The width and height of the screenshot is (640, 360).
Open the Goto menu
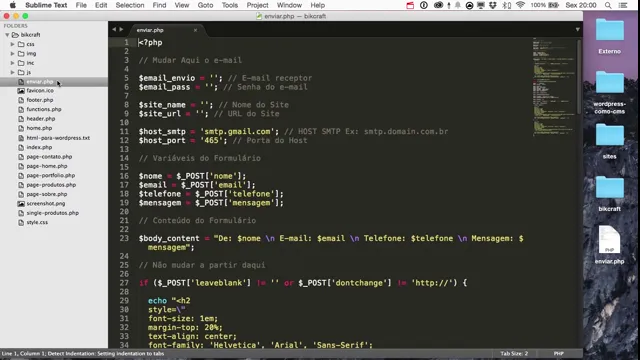coord(205,5)
